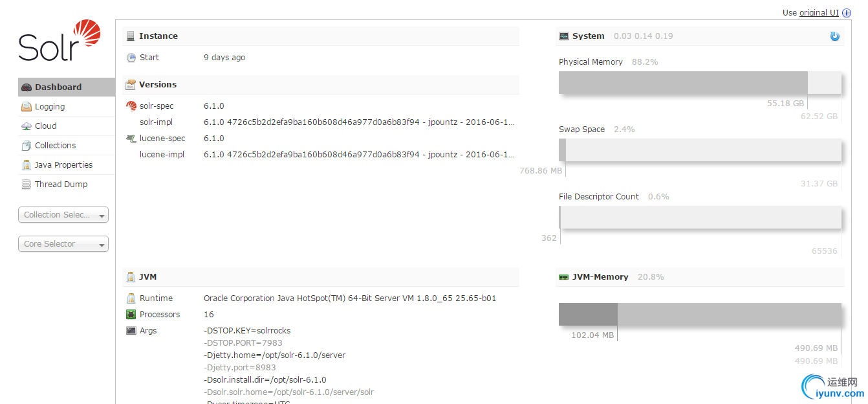
Task: Click the System load averages 0.03 0.14 0.19
Action: 643,36
